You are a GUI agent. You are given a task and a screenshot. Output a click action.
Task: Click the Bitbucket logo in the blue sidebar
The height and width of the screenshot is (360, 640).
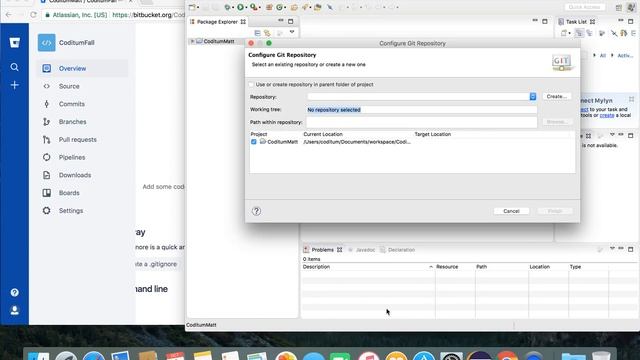coord(14,42)
